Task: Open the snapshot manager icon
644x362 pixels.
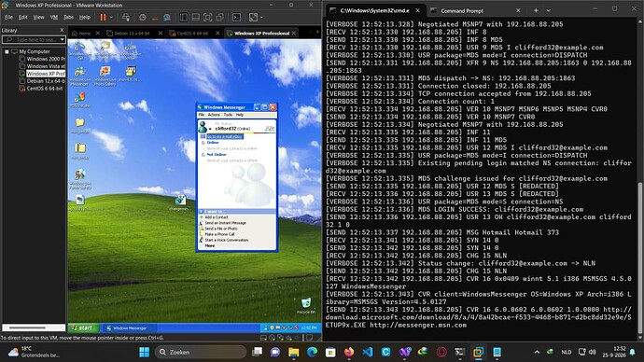Action: click(x=167, y=17)
